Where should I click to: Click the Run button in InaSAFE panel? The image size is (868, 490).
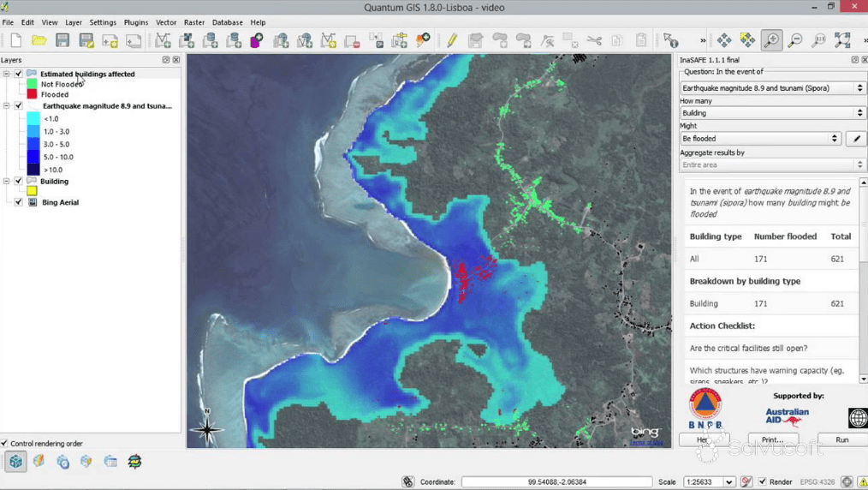tap(842, 439)
